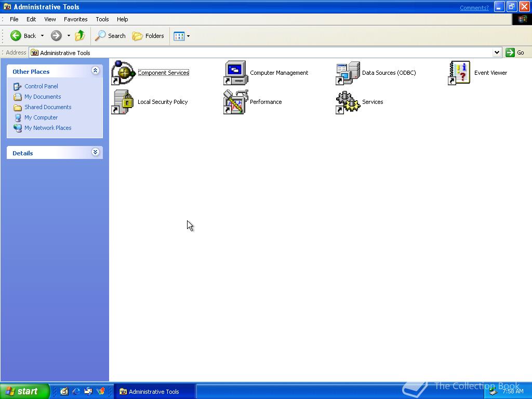Select the Local Security Policy icon
This screenshot has width=532, height=399.
coord(123,102)
